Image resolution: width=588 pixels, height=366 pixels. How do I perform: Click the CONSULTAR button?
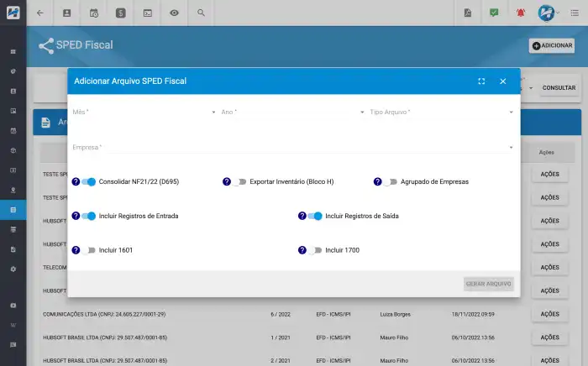coord(559,87)
